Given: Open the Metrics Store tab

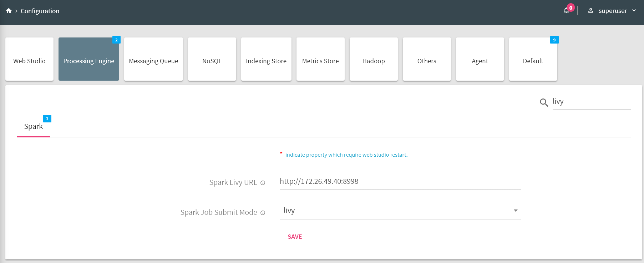Looking at the screenshot, I should pyautogui.click(x=320, y=59).
